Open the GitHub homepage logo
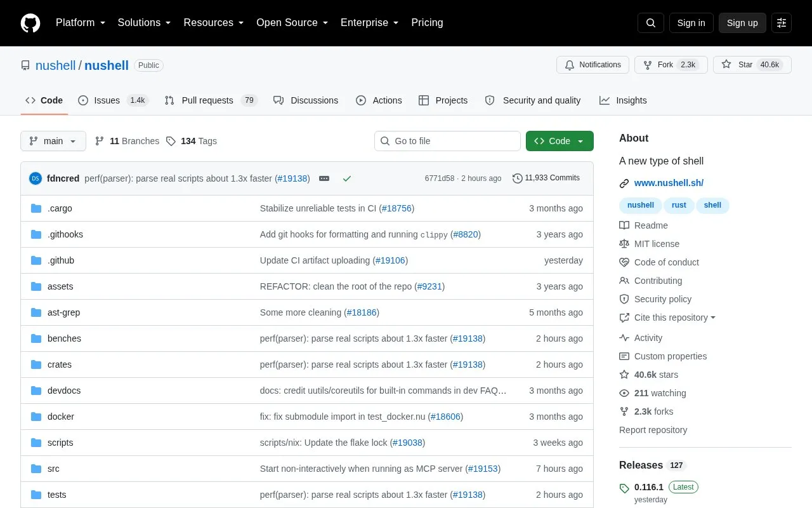 [30, 23]
